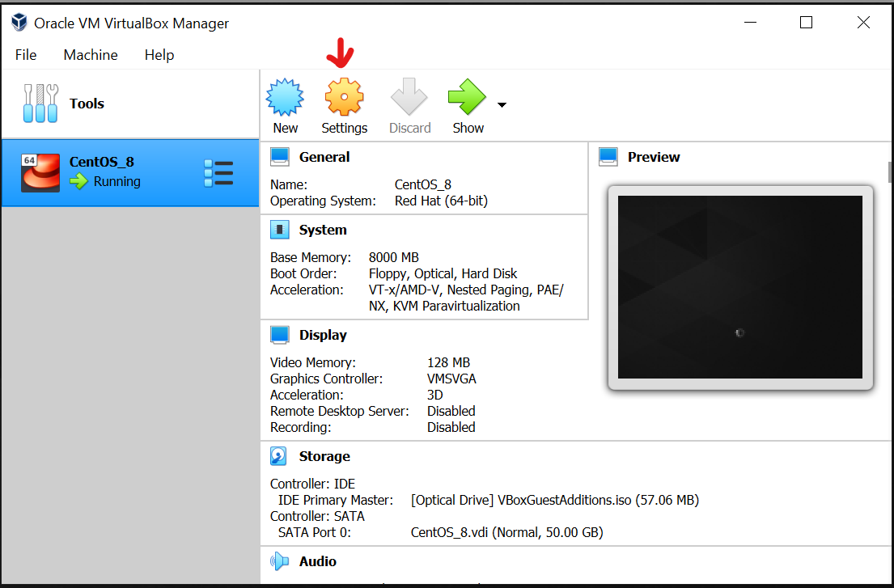Screen dimensions: 894x588
Task: Click the green Show arrow icon
Action: coord(468,97)
